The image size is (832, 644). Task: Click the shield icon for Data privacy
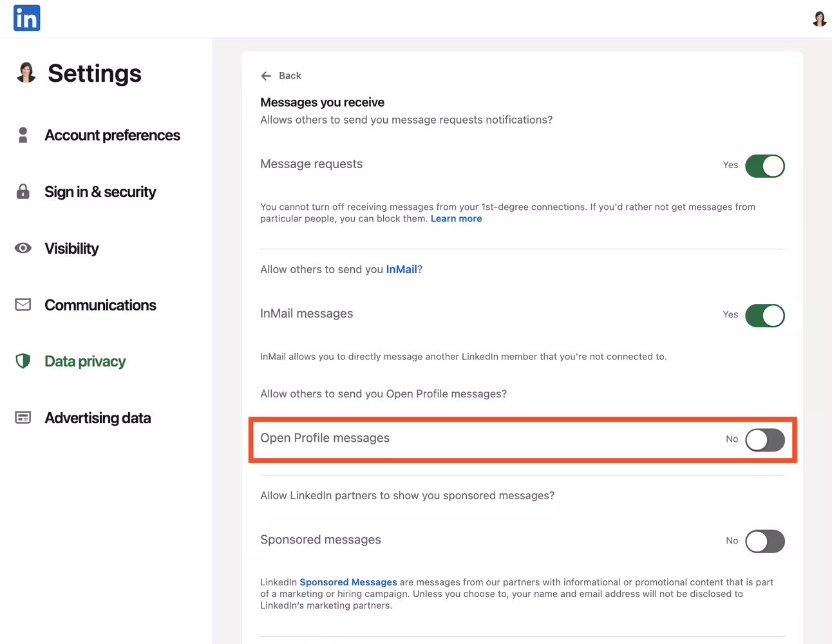point(23,361)
